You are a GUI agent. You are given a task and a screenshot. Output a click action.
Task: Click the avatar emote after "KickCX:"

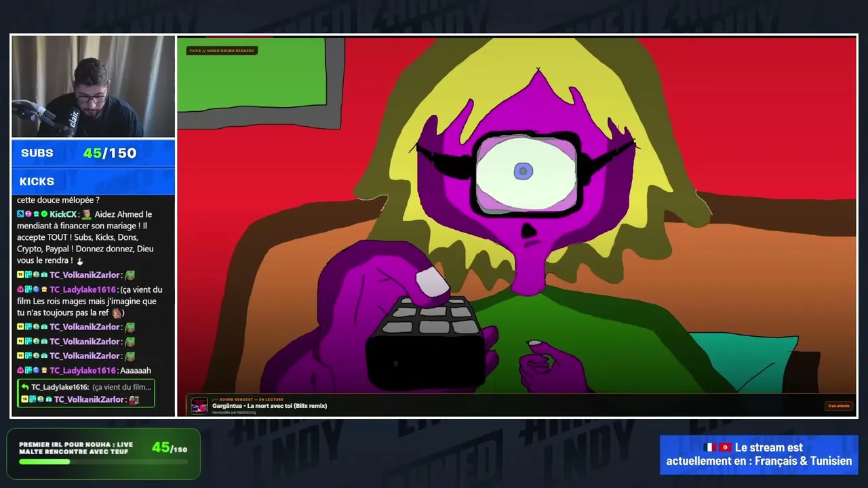(87, 214)
